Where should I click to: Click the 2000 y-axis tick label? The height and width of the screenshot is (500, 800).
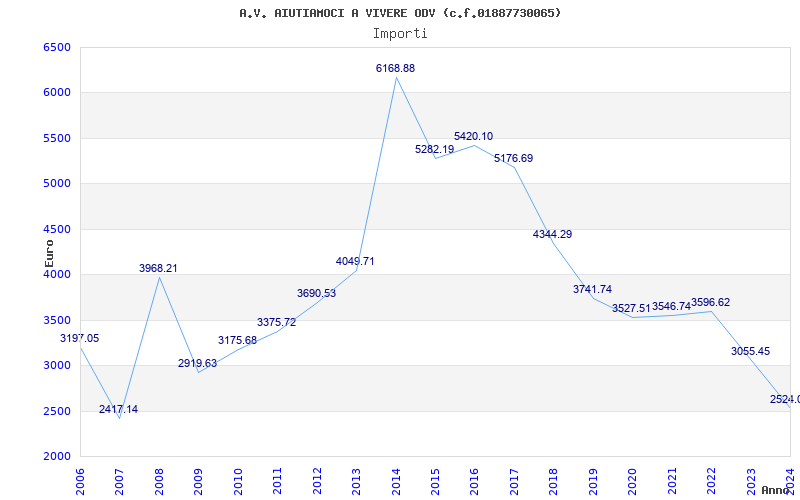click(x=57, y=457)
